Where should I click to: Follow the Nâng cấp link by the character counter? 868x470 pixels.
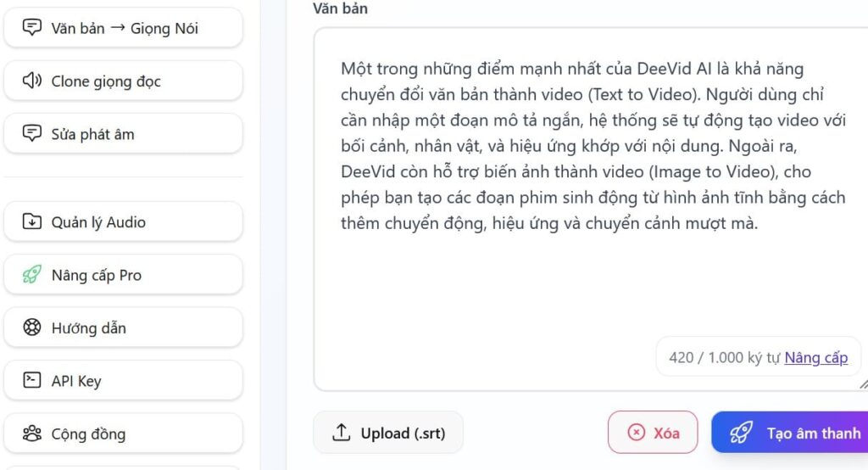point(815,357)
